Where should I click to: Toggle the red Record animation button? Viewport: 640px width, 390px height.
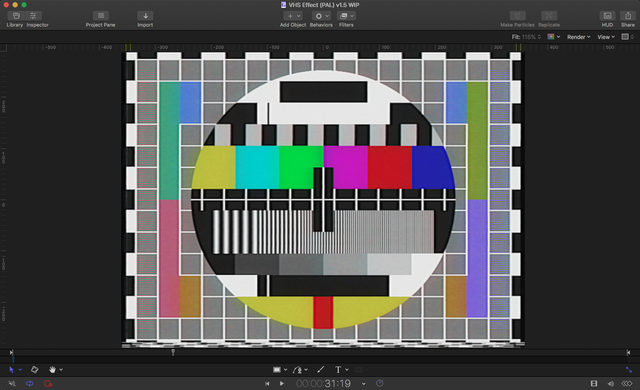[48, 383]
